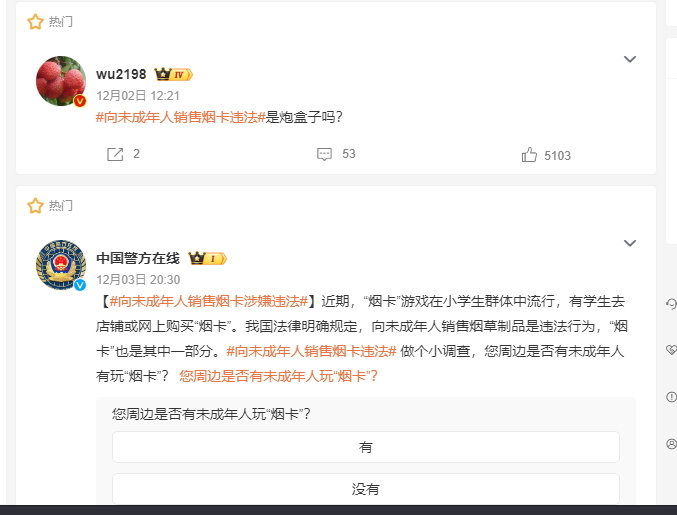The width and height of the screenshot is (677, 515).
Task: Select poll option 有
Action: coord(366,447)
